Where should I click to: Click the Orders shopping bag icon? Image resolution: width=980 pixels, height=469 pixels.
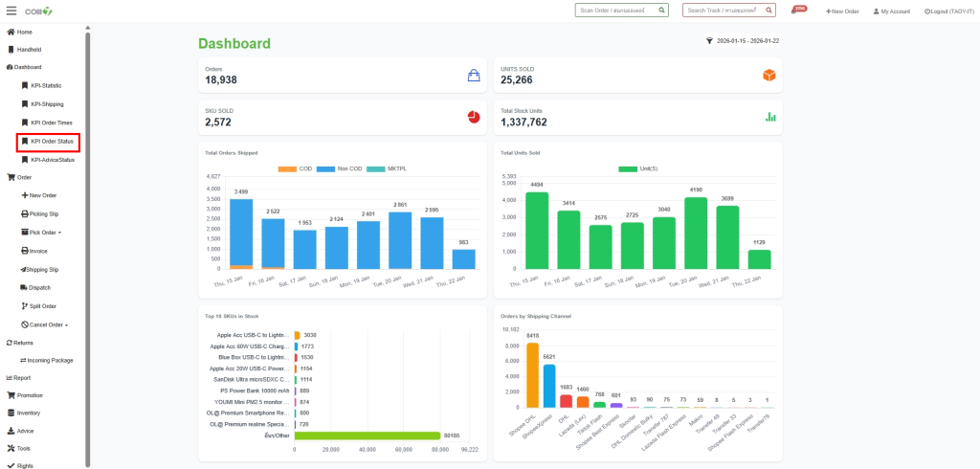tap(473, 76)
